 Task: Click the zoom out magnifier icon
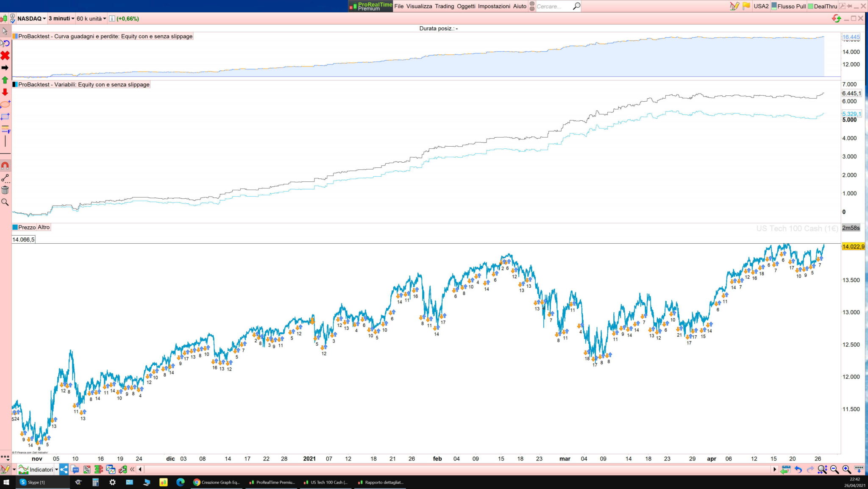pos(835,470)
